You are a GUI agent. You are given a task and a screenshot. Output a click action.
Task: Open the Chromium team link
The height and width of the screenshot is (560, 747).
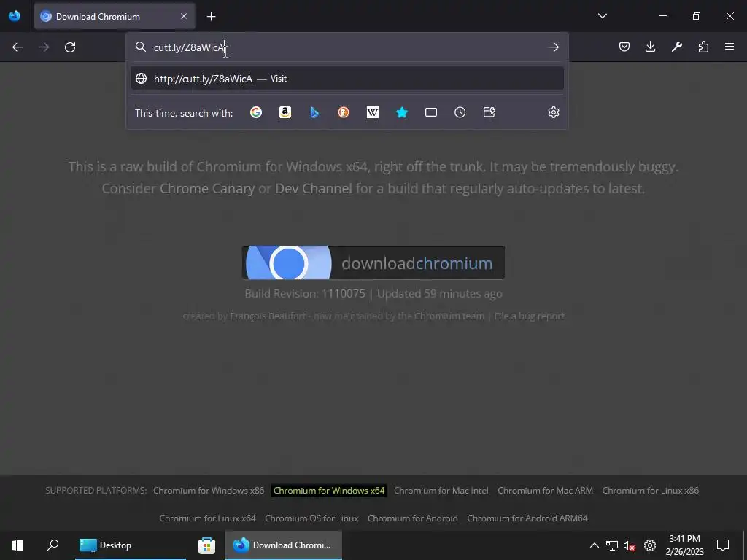coord(449,316)
